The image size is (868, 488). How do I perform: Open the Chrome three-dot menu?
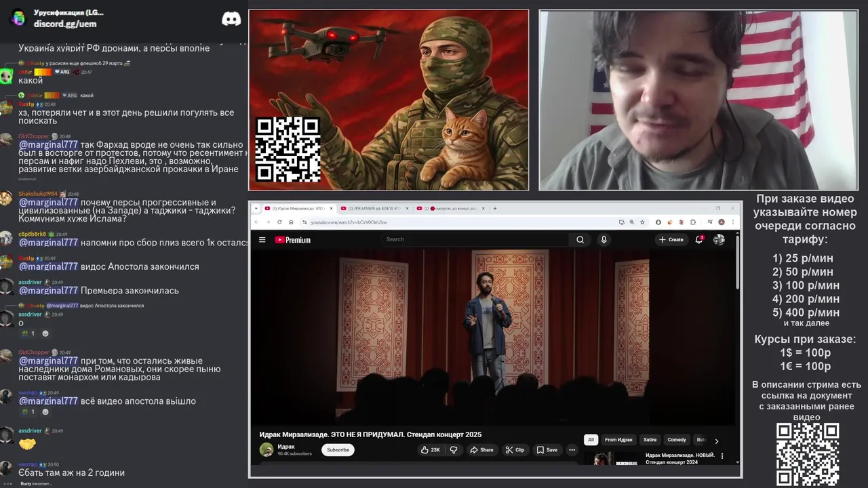733,222
